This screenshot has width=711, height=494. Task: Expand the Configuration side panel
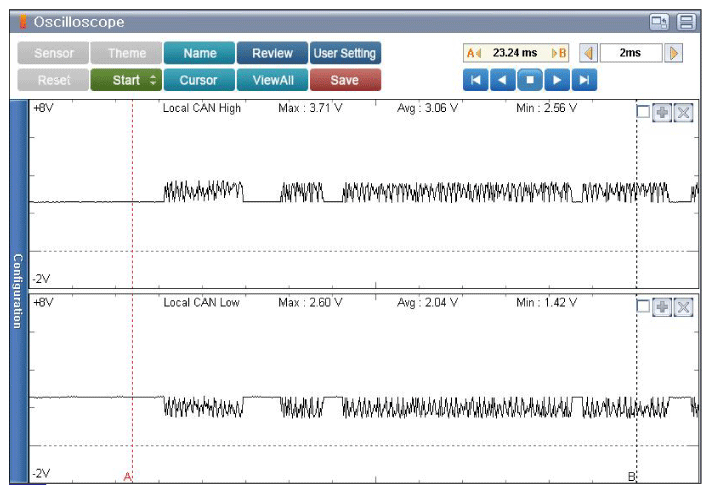coord(17,290)
